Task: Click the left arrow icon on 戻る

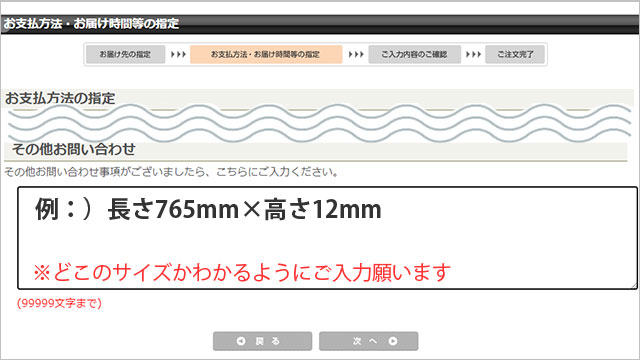Action: pos(241,341)
